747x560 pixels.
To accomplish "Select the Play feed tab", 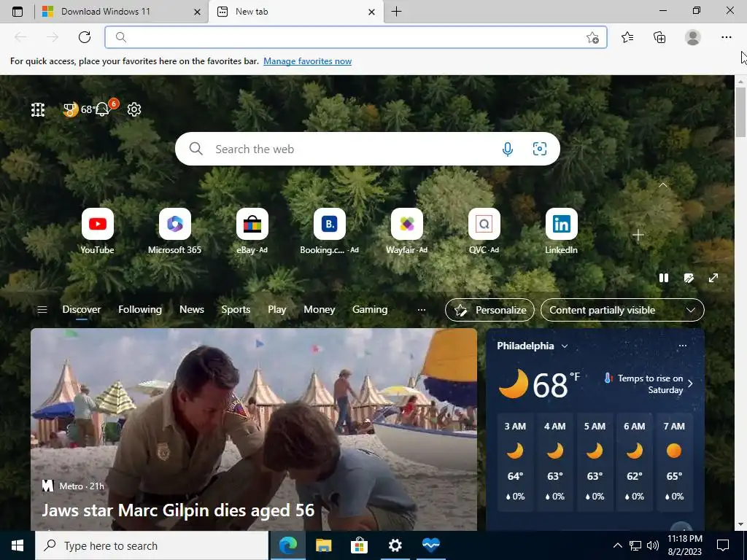I will [x=276, y=309].
